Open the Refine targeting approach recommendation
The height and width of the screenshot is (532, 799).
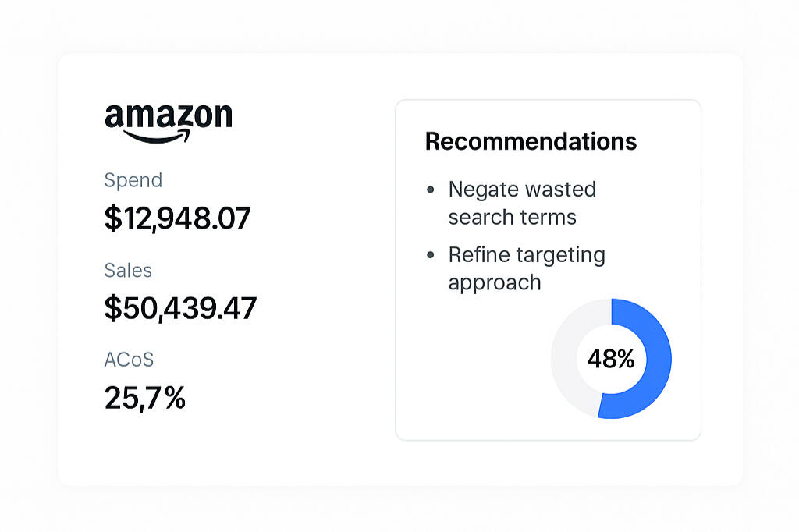(527, 268)
